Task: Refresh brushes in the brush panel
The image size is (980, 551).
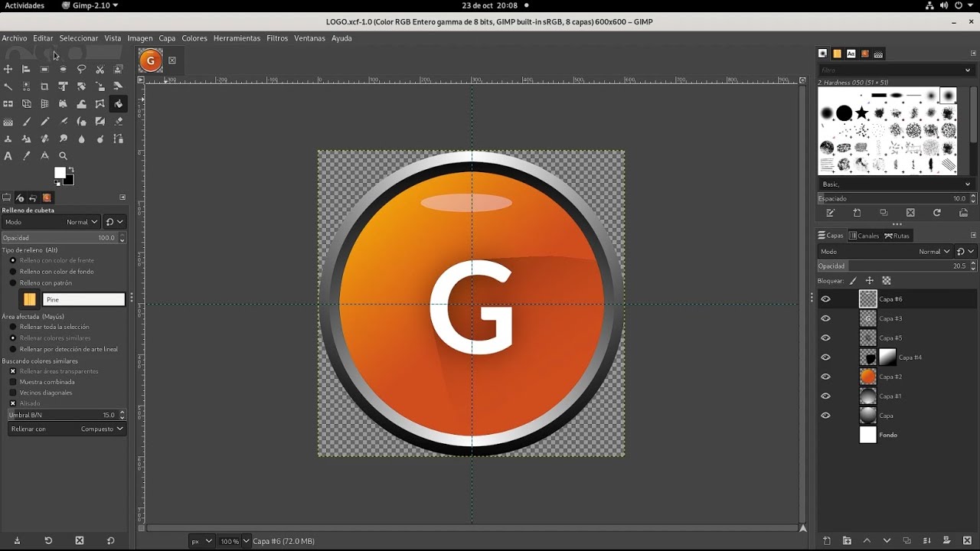Action: click(x=936, y=213)
